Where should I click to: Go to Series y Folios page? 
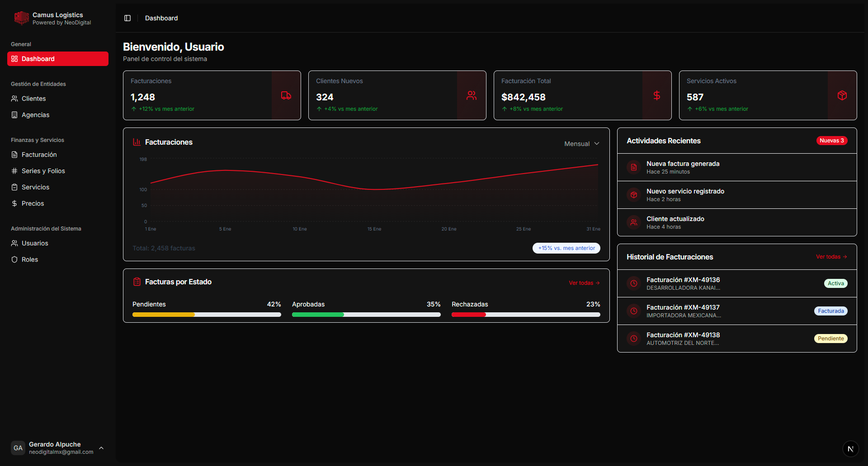coord(43,171)
